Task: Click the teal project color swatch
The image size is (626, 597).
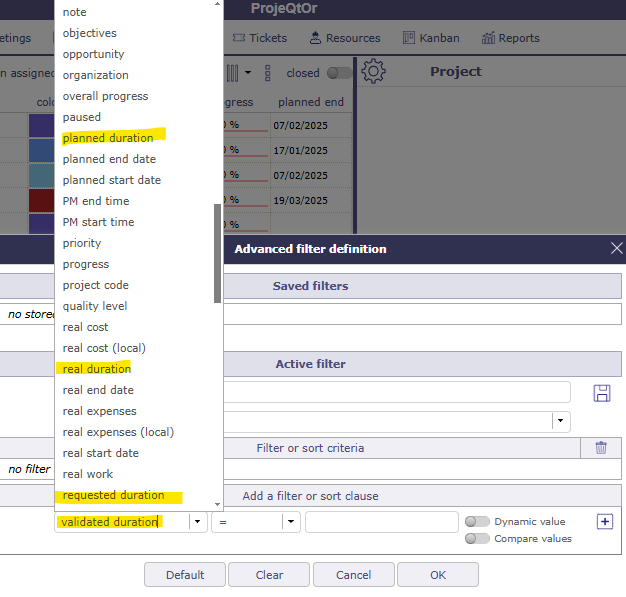Action: tap(42, 176)
